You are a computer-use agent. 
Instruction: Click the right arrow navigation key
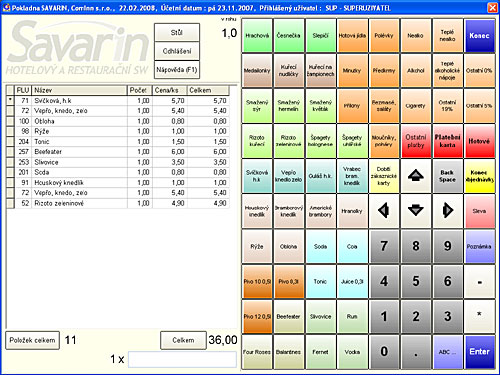(x=447, y=211)
